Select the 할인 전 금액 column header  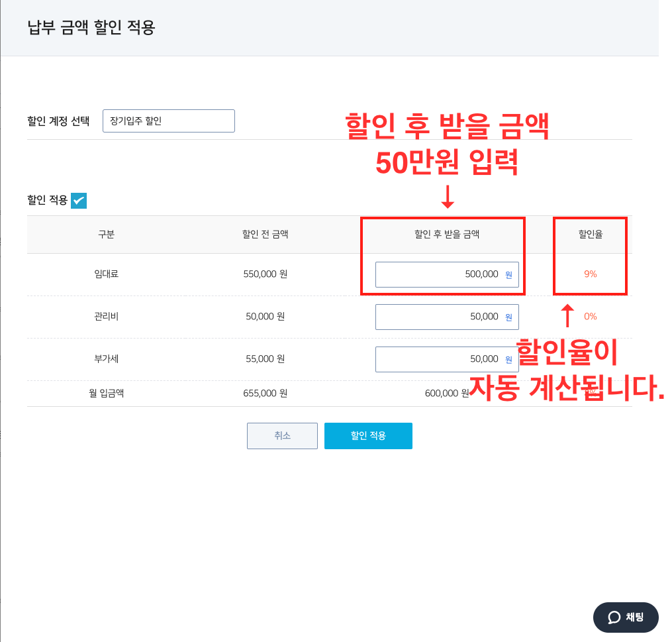pos(265,234)
